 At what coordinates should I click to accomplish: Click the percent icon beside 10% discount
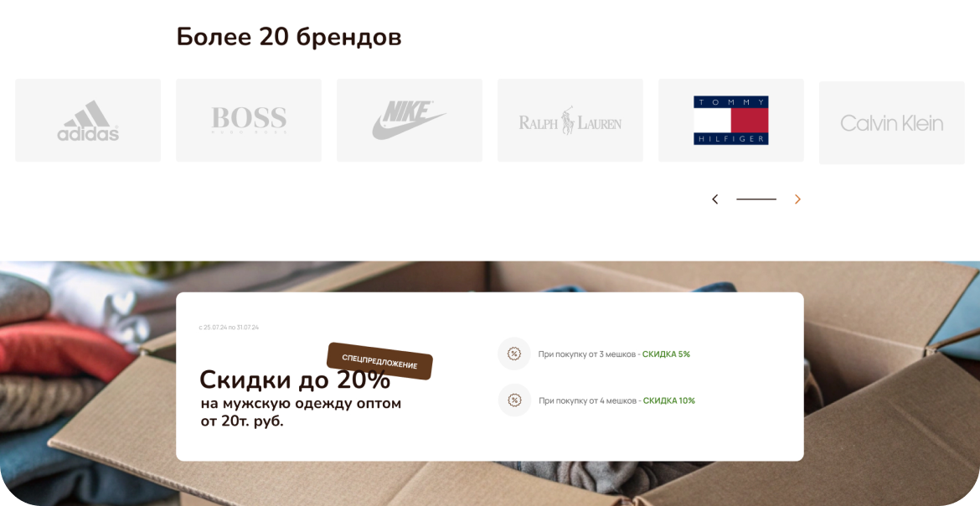tap(514, 400)
